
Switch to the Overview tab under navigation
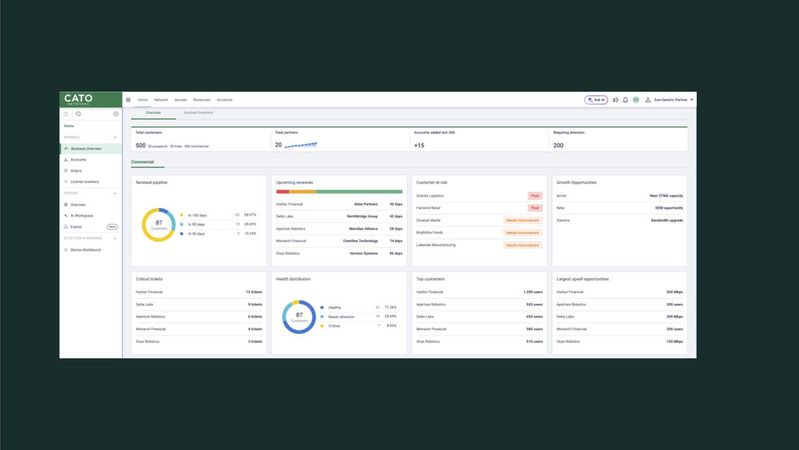(x=153, y=113)
